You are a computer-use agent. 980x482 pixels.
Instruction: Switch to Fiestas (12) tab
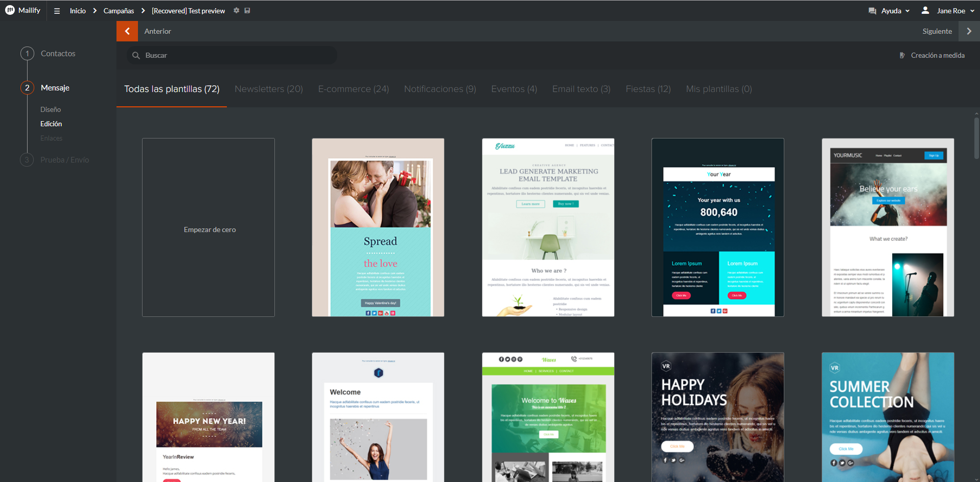648,89
